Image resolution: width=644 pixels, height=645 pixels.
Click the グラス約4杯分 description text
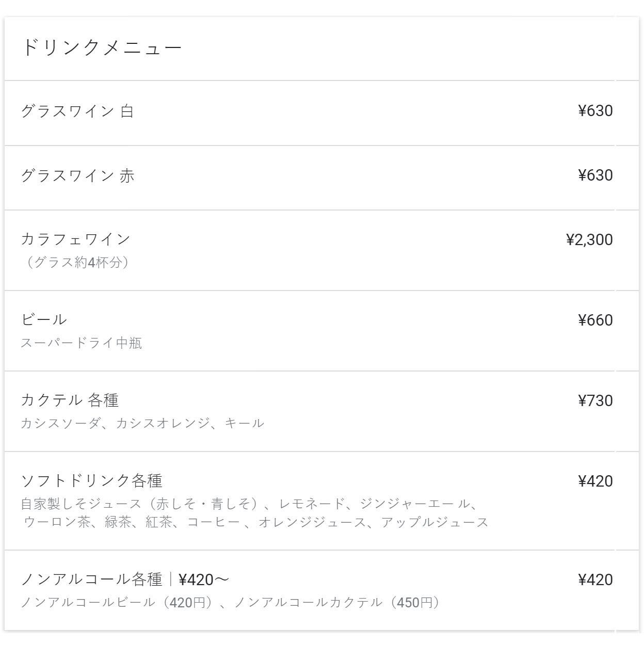click(76, 262)
